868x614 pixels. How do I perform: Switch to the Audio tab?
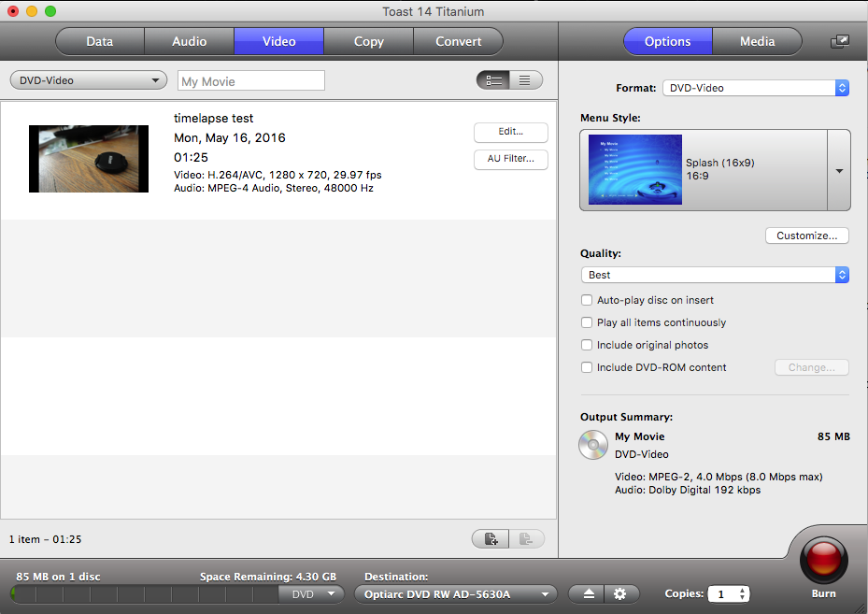coord(190,41)
